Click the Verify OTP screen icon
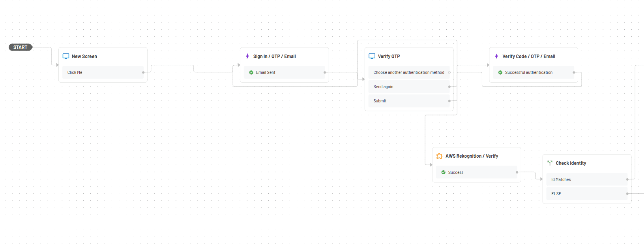This screenshot has width=644, height=249. click(x=372, y=57)
